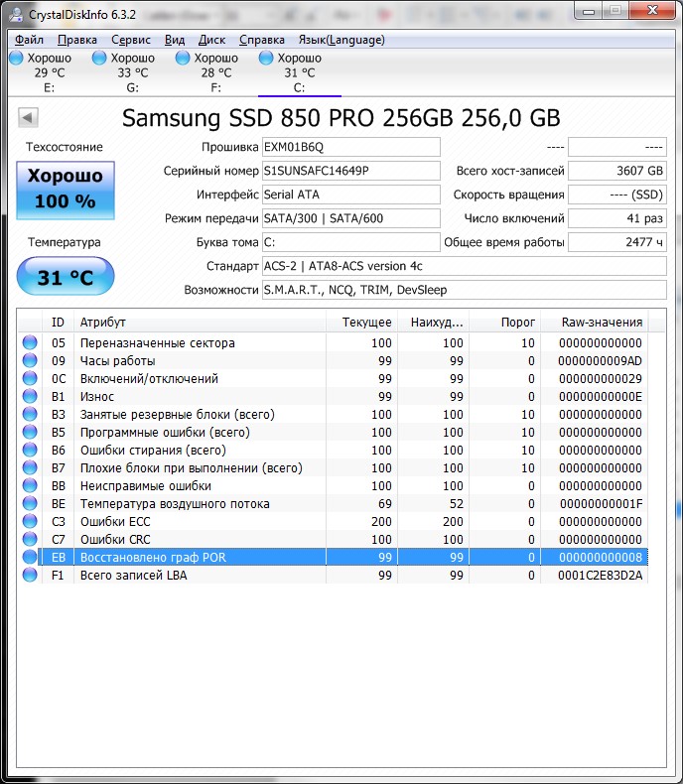Image resolution: width=683 pixels, height=784 pixels.
Task: Click the Буква тома field C:
Action: (x=351, y=242)
